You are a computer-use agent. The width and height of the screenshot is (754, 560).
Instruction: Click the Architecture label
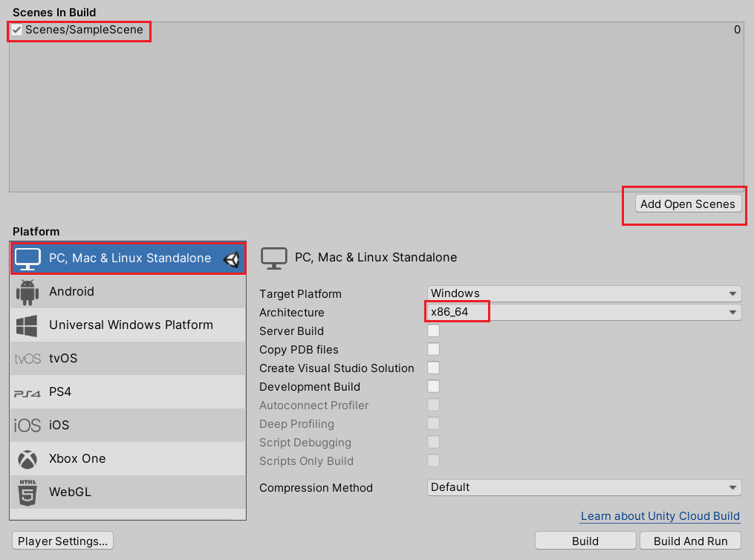point(292,313)
